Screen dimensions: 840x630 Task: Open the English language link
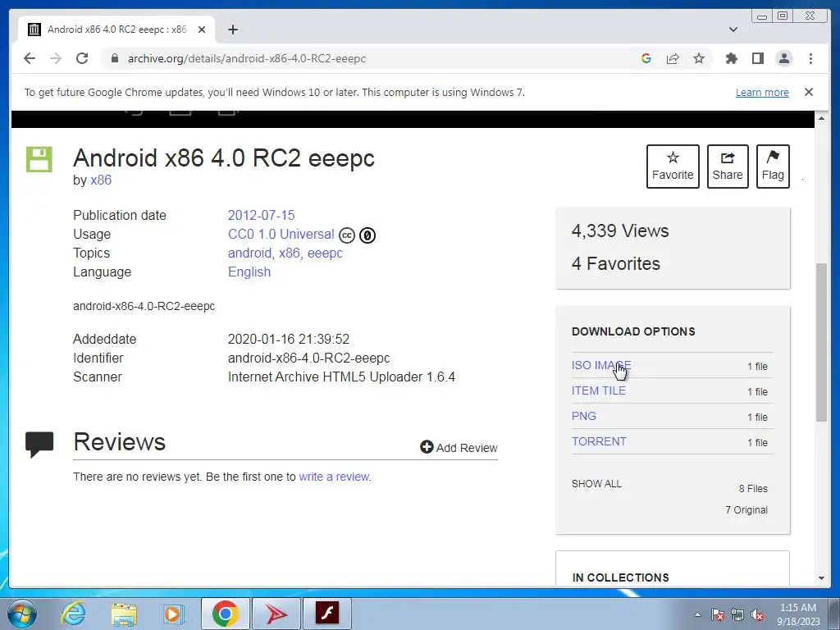point(249,272)
